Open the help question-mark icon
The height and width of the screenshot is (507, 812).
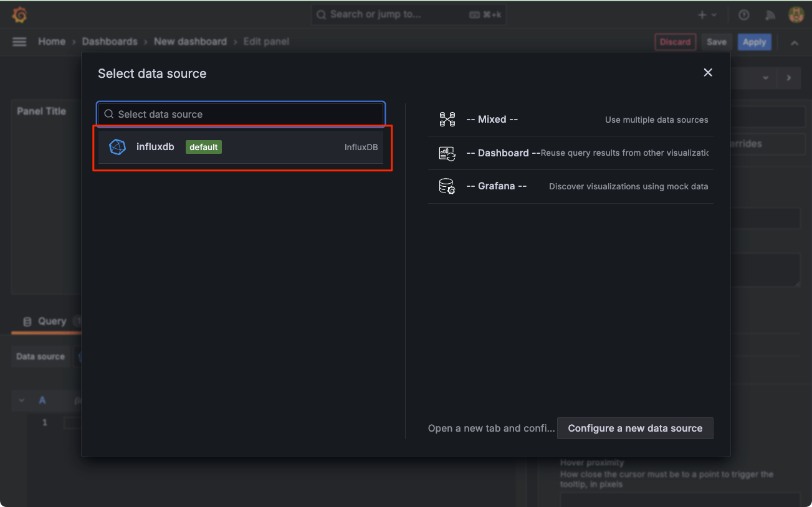743,15
